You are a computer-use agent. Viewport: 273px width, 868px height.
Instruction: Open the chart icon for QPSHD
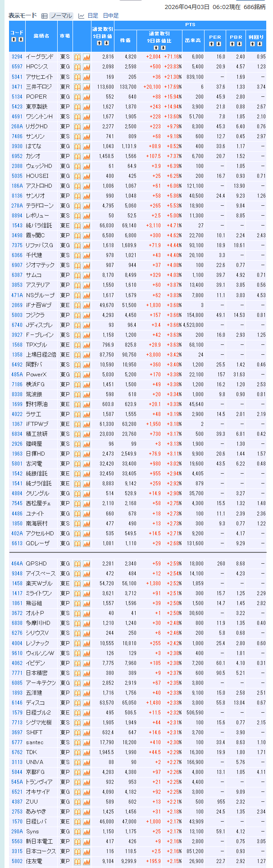[x=86, y=564]
